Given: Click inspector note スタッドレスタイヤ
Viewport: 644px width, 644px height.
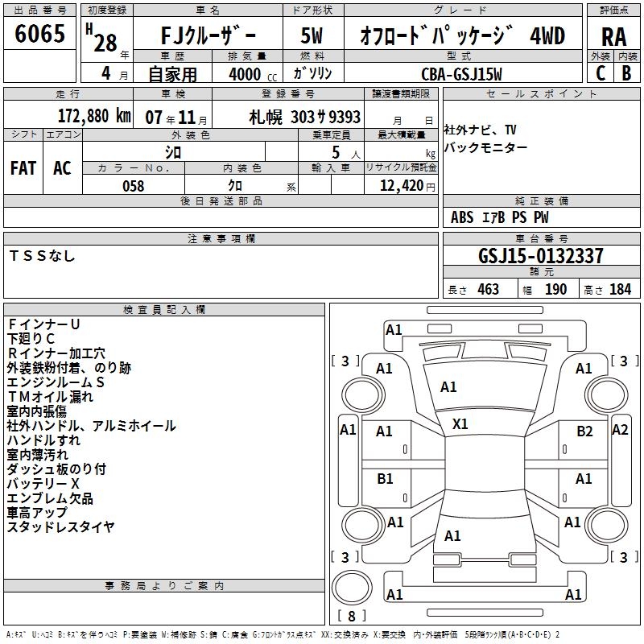Looking at the screenshot, I should point(60,526).
